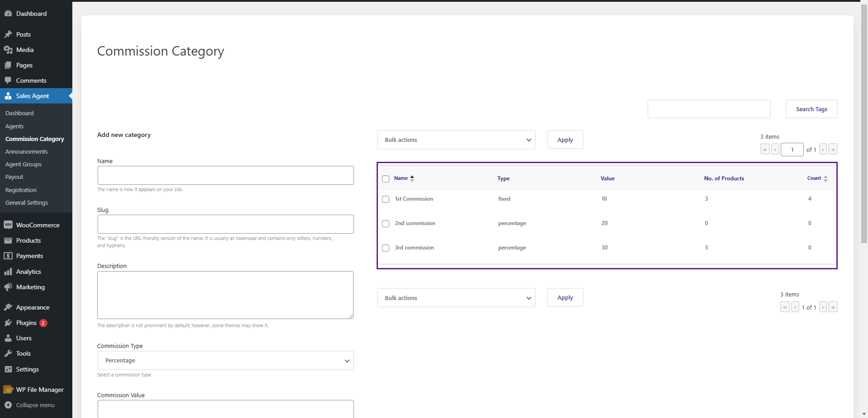Viewport: 868px width, 418px height.
Task: Open the 3rd commission category link
Action: pos(414,248)
